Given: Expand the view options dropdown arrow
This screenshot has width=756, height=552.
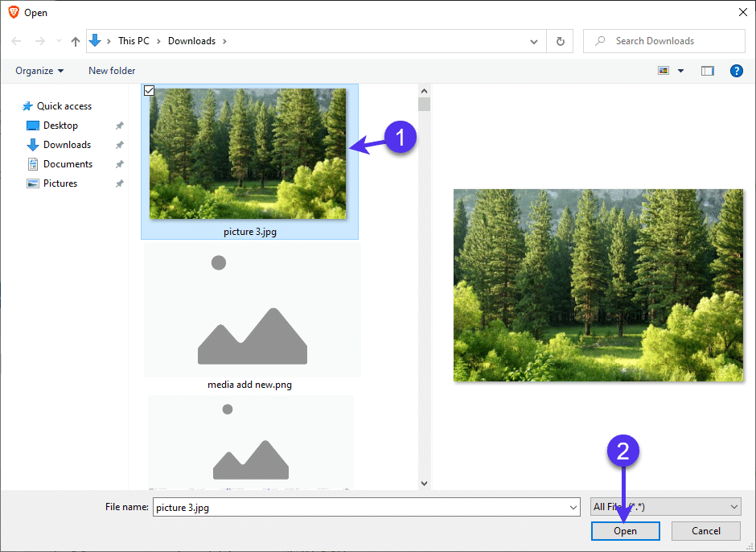Looking at the screenshot, I should [x=681, y=71].
